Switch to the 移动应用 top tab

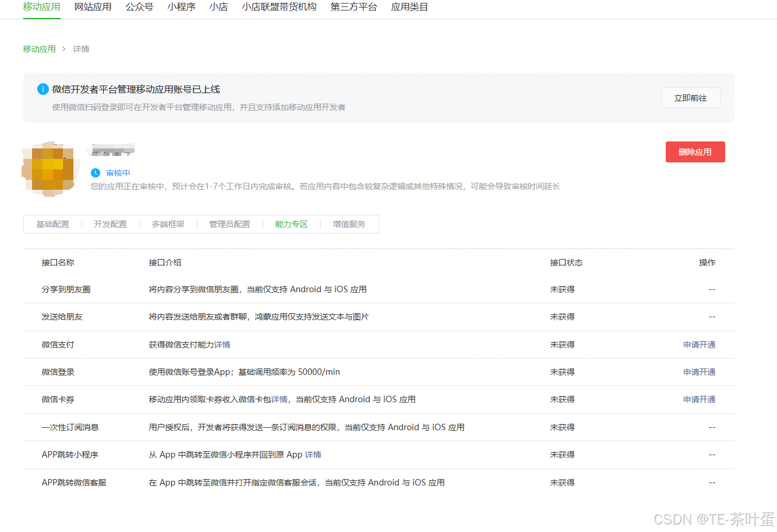coord(42,7)
